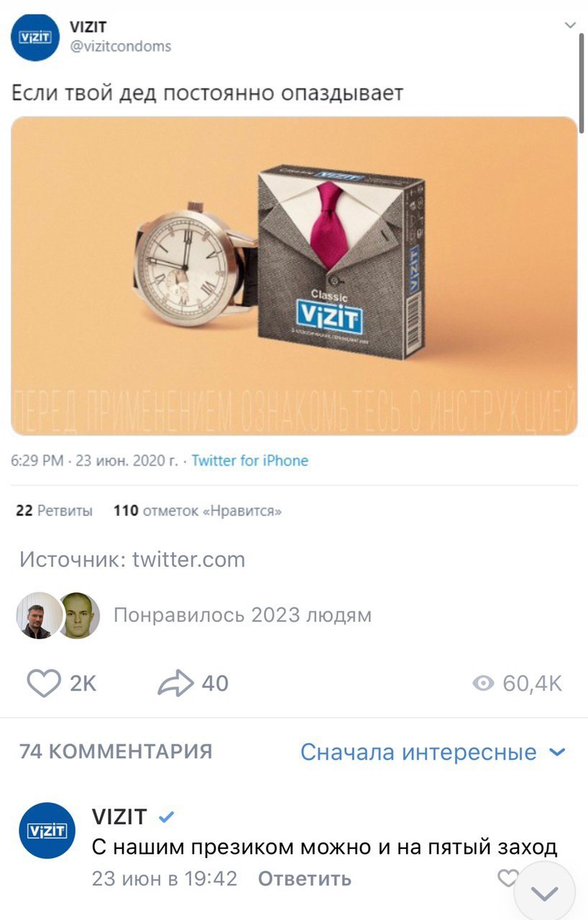
Task: Open the Twitter for iPhone link
Action: (x=250, y=461)
